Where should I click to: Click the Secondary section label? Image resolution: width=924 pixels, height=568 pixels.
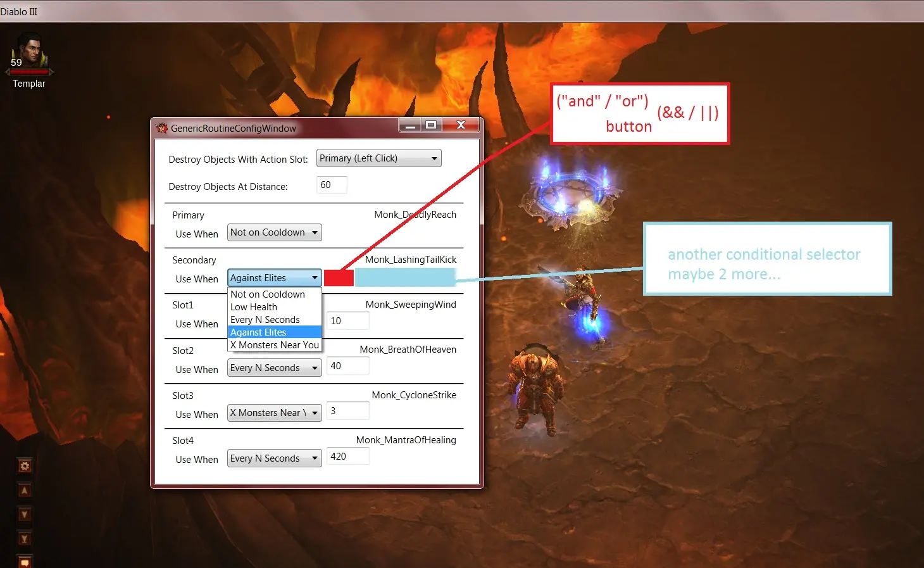click(194, 260)
